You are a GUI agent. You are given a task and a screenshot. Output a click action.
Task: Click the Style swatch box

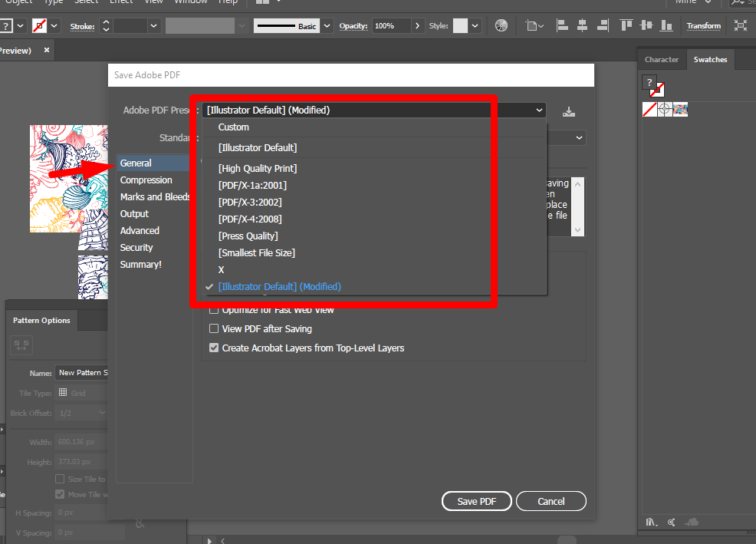point(460,25)
